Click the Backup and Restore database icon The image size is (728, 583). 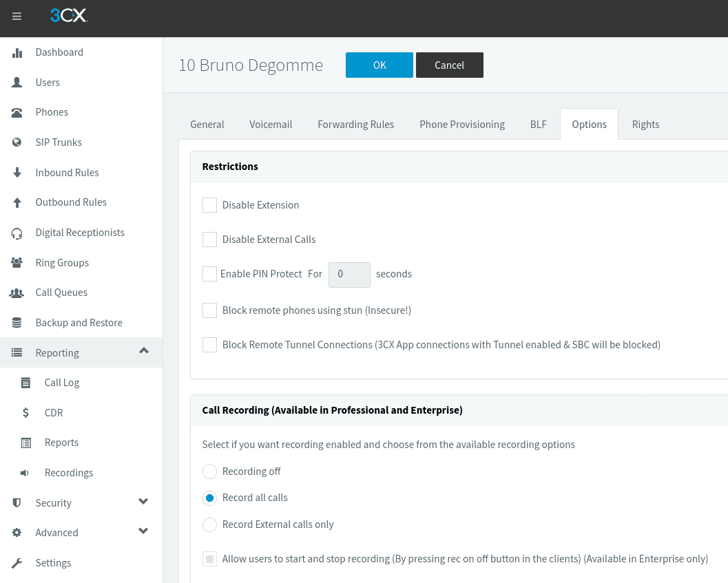pos(17,323)
